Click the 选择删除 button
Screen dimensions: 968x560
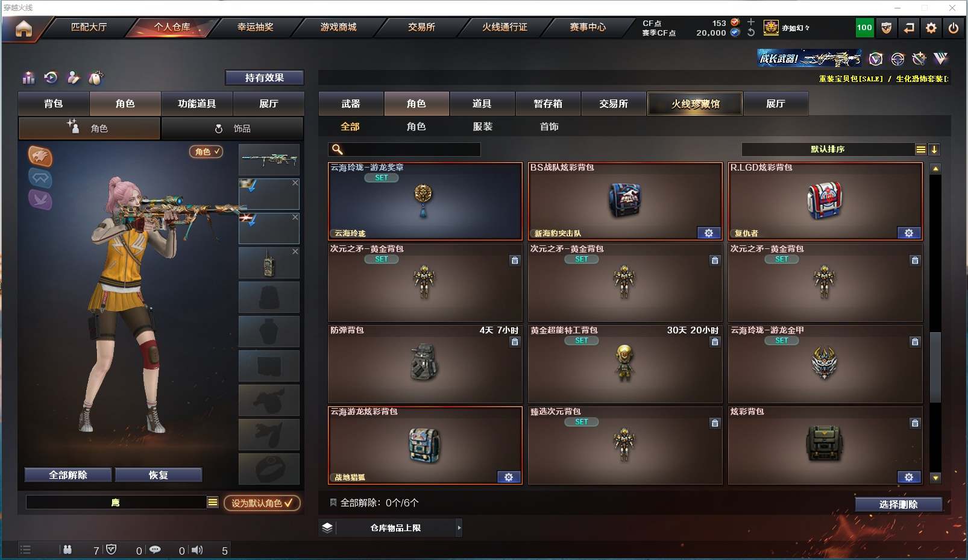tap(898, 505)
